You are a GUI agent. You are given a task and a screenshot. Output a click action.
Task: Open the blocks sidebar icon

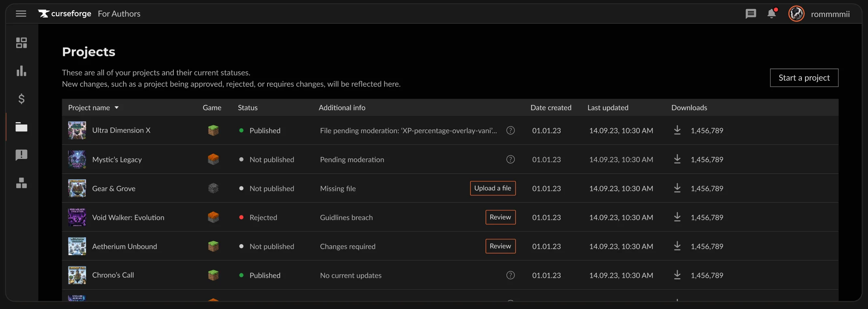click(x=22, y=183)
